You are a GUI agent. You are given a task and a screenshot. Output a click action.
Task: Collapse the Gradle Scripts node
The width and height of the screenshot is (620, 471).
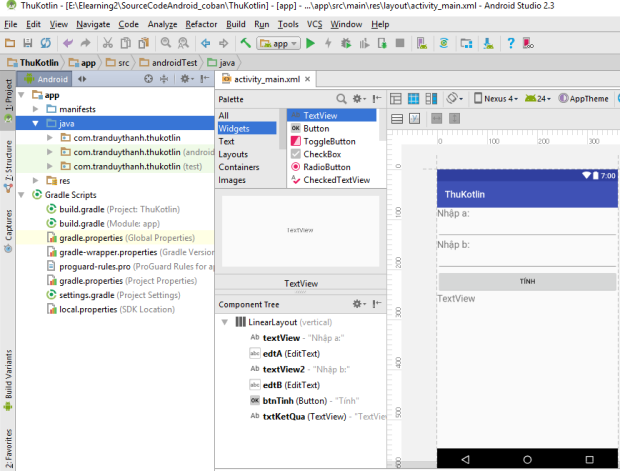21,195
